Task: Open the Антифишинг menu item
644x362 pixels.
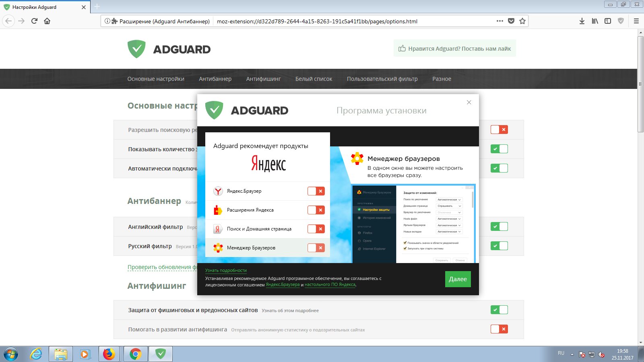Action: click(x=263, y=79)
